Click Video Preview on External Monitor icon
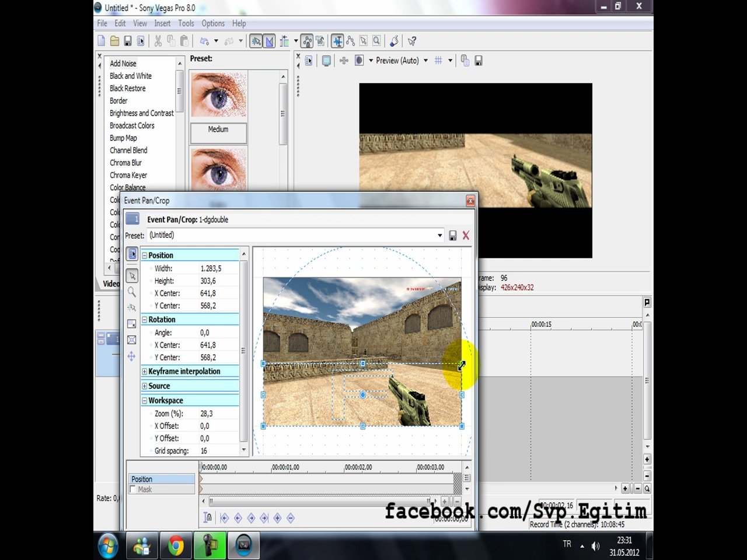747x560 pixels. (x=326, y=61)
